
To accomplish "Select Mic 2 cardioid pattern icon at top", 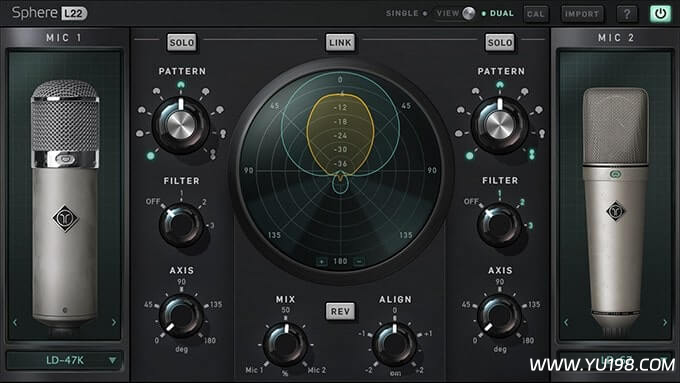I will tap(500, 85).
